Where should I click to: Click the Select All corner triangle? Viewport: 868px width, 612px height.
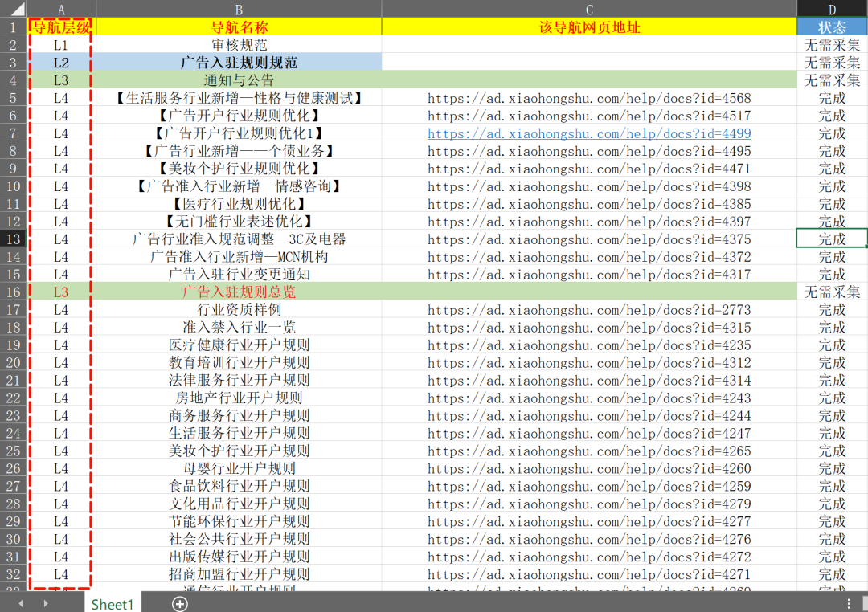coord(14,9)
